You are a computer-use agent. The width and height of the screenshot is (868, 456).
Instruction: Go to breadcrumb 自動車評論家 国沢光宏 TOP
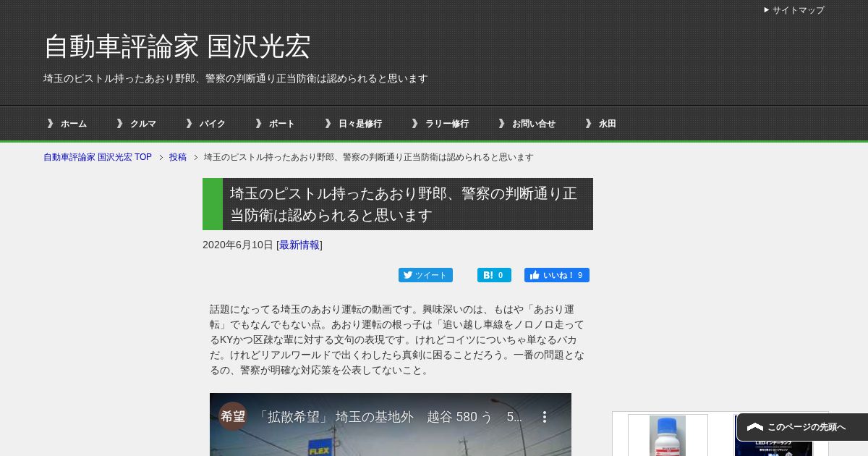click(x=98, y=157)
